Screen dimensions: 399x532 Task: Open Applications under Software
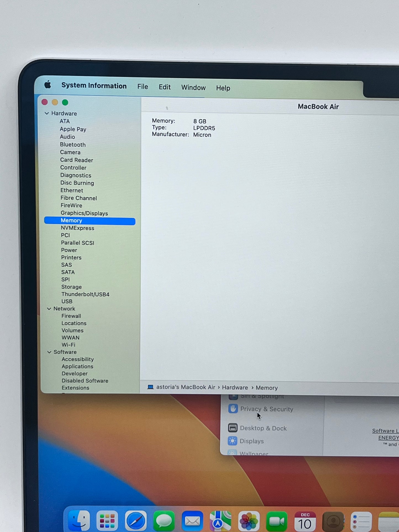[77, 366]
